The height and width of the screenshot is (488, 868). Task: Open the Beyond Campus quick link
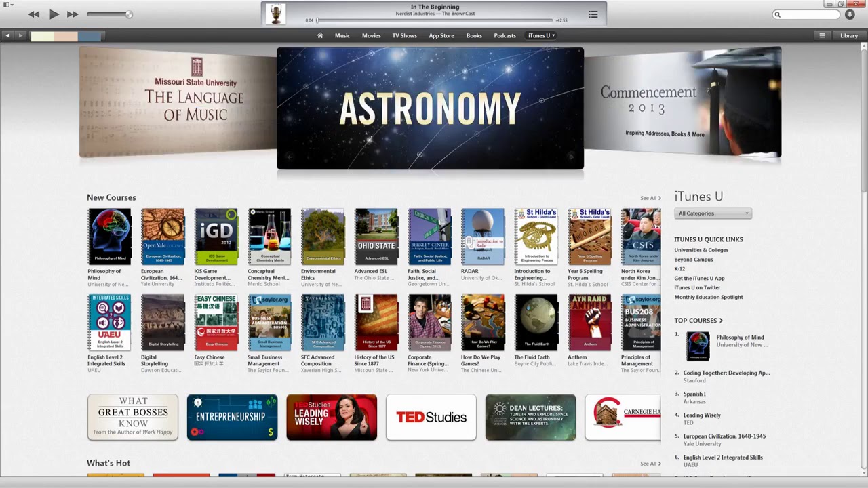point(694,260)
